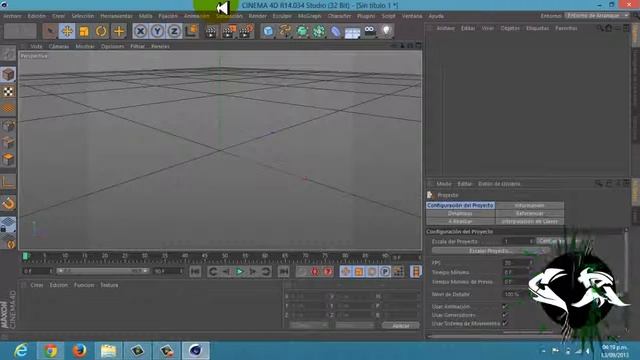This screenshot has width=640, height=360.
Task: Open Textura menu in material manager
Action: pyautogui.click(x=109, y=285)
